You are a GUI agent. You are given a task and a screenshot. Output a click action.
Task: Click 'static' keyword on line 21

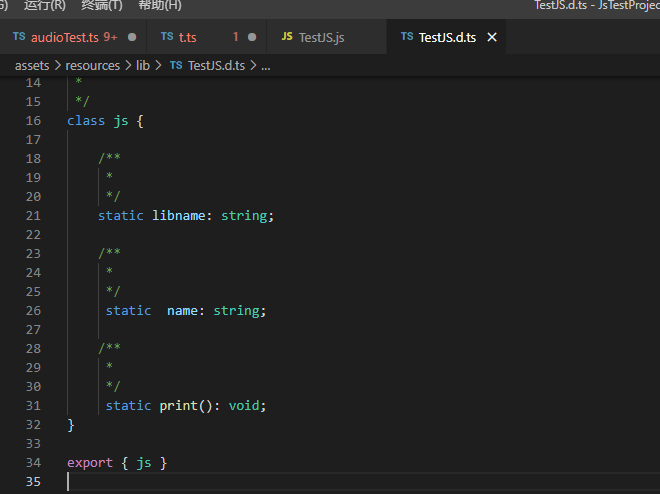121,216
